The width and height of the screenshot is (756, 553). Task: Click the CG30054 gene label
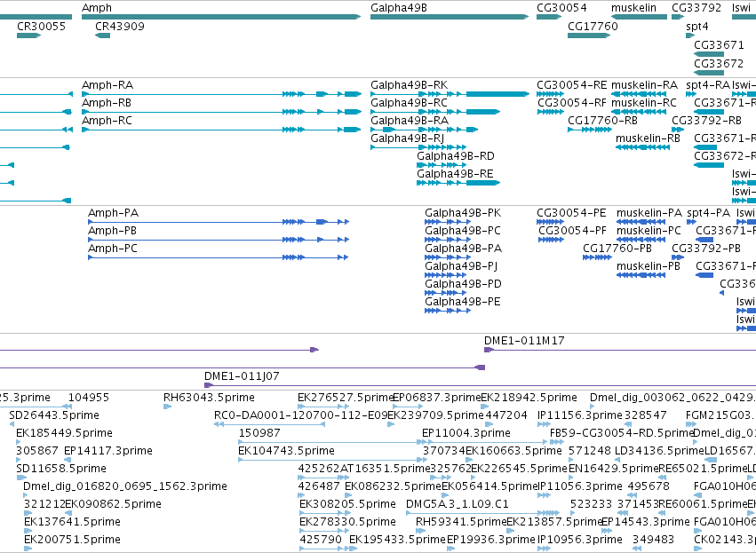coord(561,8)
